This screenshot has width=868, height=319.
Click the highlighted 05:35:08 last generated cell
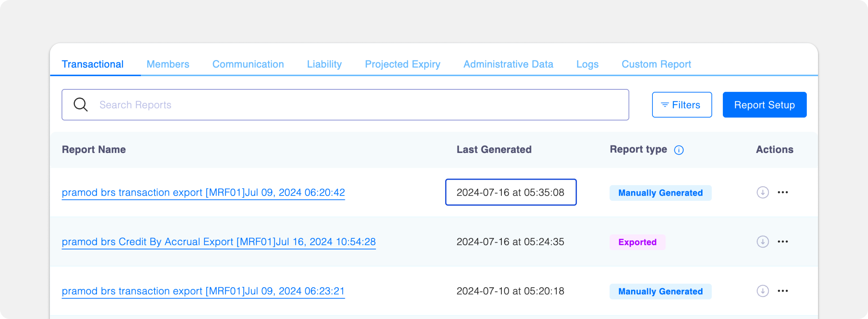(x=510, y=192)
